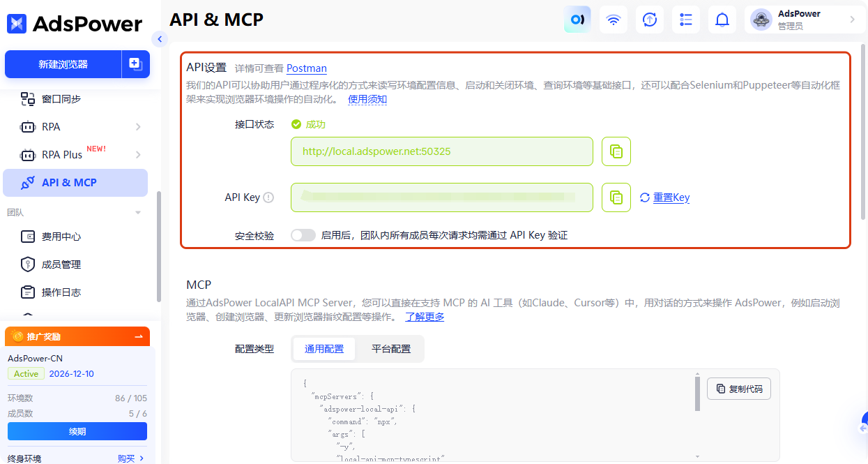Image resolution: width=868 pixels, height=464 pixels.
Task: Open RPA Plus in sidebar
Action: click(75, 155)
